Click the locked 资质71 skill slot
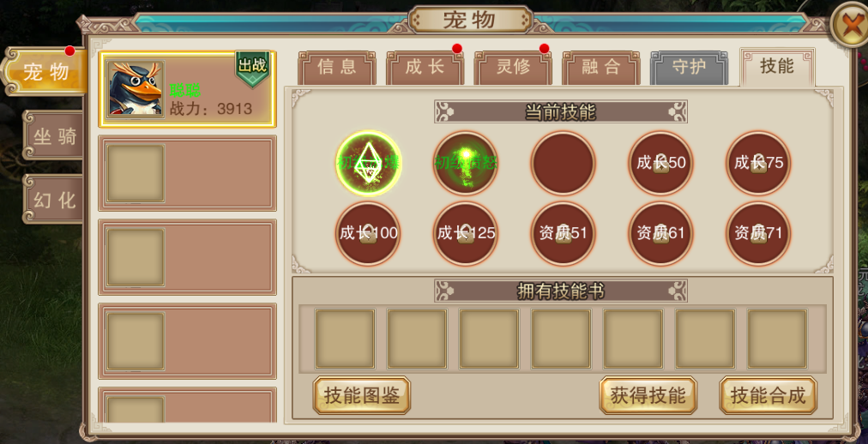This screenshot has width=868, height=444. click(x=758, y=233)
